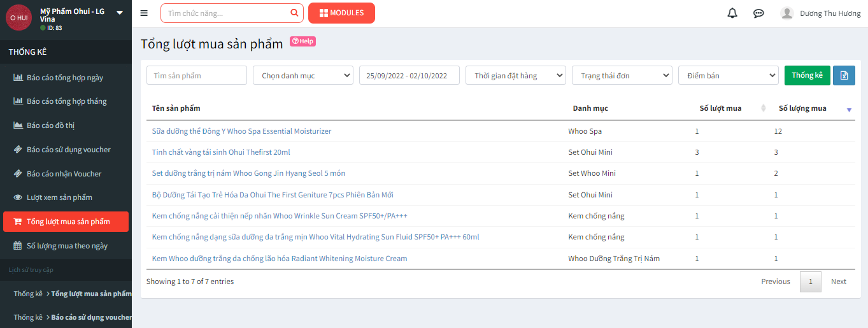The height and width of the screenshot is (328, 868).
Task: Click the user avatar icon
Action: (787, 13)
